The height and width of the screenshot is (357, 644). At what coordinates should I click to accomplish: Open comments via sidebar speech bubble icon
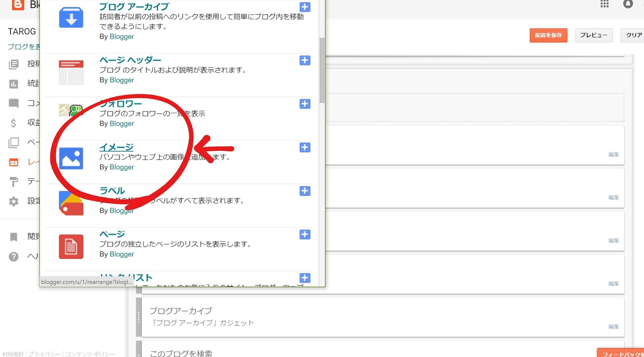(14, 103)
